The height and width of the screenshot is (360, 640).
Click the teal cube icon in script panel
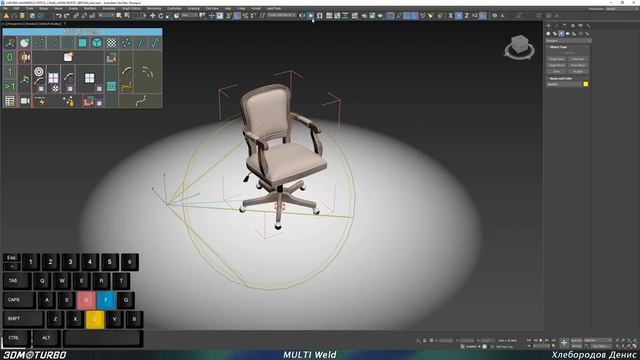(x=97, y=43)
